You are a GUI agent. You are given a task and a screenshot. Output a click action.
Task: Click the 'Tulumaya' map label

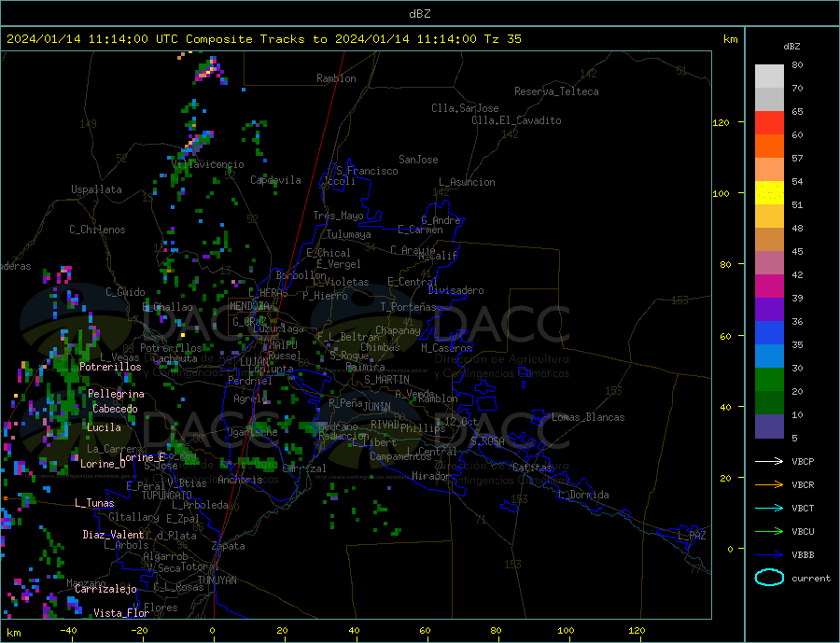tap(349, 234)
